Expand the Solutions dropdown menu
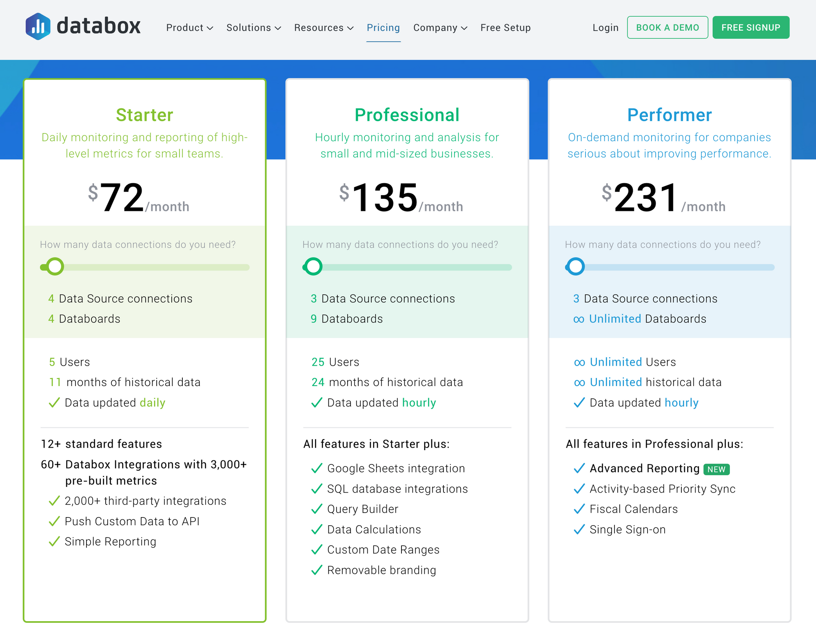Viewport: 816px width, 644px height. pyautogui.click(x=253, y=28)
